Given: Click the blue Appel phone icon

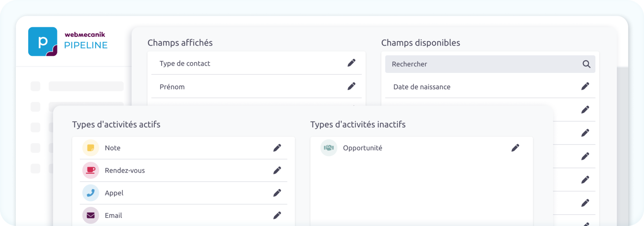Looking at the screenshot, I should pos(91,193).
